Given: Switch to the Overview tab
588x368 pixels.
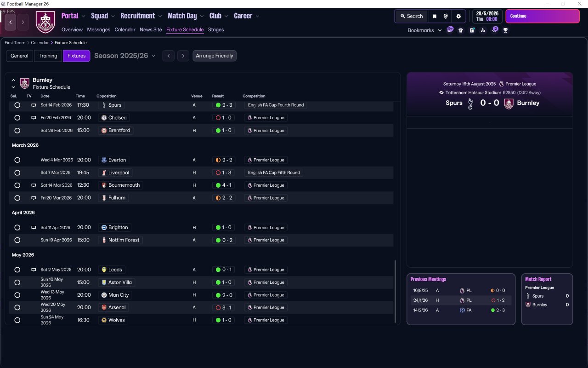Looking at the screenshot, I should click(x=72, y=29).
